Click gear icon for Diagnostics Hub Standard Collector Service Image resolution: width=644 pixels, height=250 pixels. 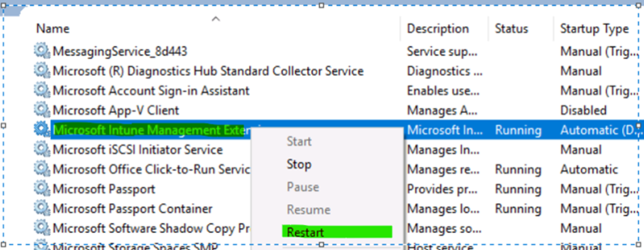[42, 70]
